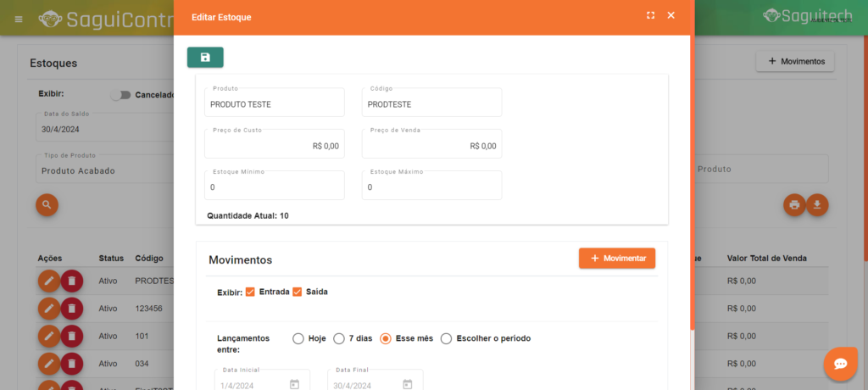The width and height of the screenshot is (868, 390).
Task: Click the download icon button
Action: 817,204
